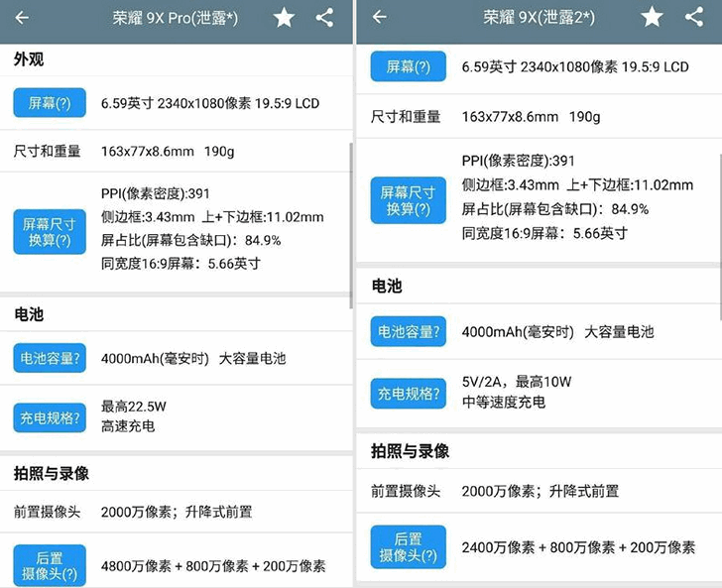
Task: Open 屏幕尺寸换算(?) in 9X Pro panel
Action: tap(50, 232)
